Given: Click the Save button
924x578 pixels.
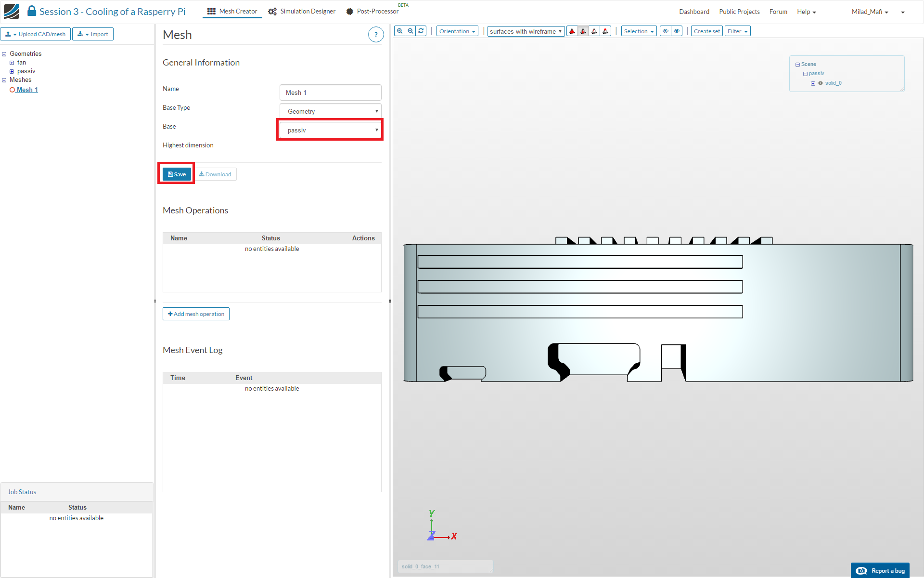Looking at the screenshot, I should (x=177, y=174).
